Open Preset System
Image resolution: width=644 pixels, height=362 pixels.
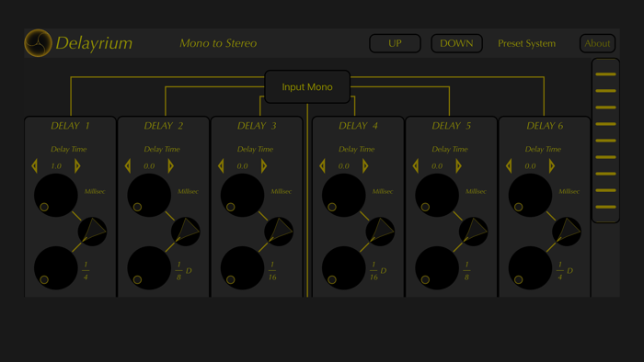[x=526, y=43]
